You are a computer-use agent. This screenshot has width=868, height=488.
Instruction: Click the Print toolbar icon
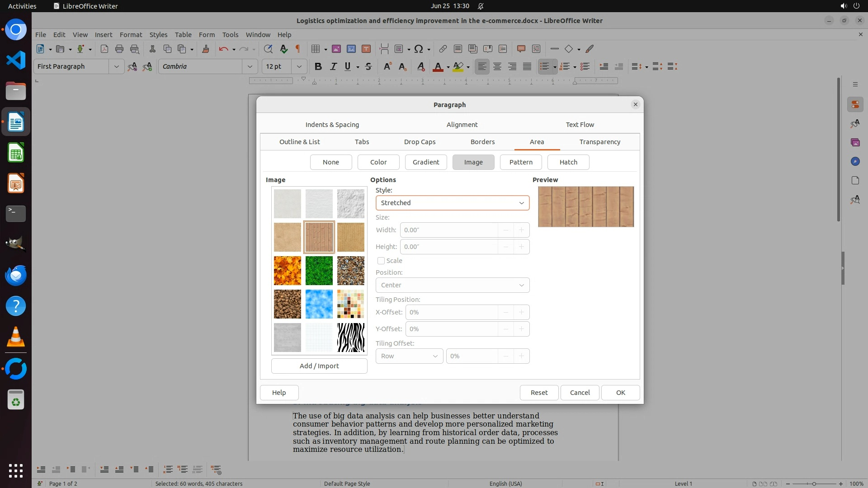click(x=119, y=49)
